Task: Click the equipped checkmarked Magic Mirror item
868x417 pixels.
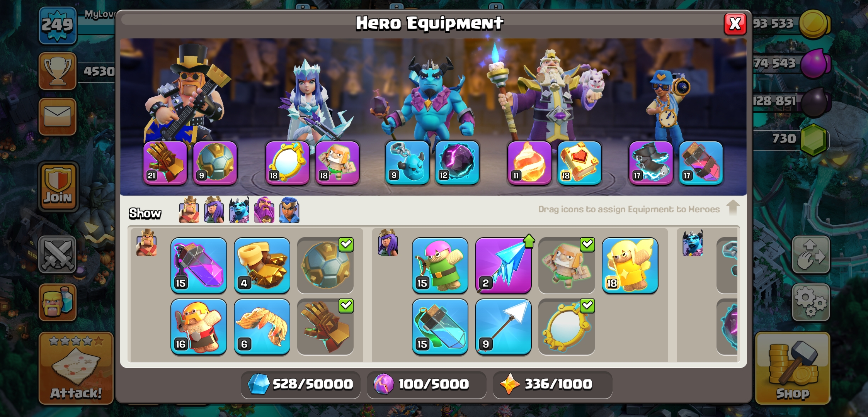Action: tap(566, 327)
